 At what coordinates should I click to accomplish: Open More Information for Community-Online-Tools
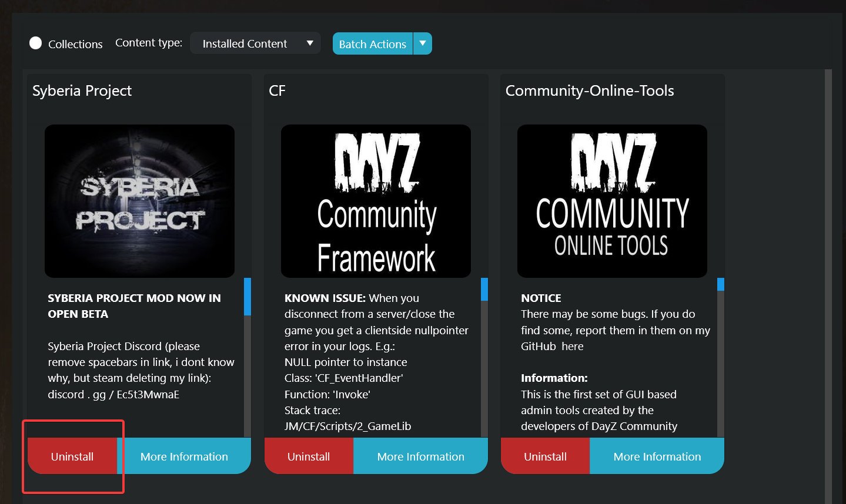click(x=657, y=456)
